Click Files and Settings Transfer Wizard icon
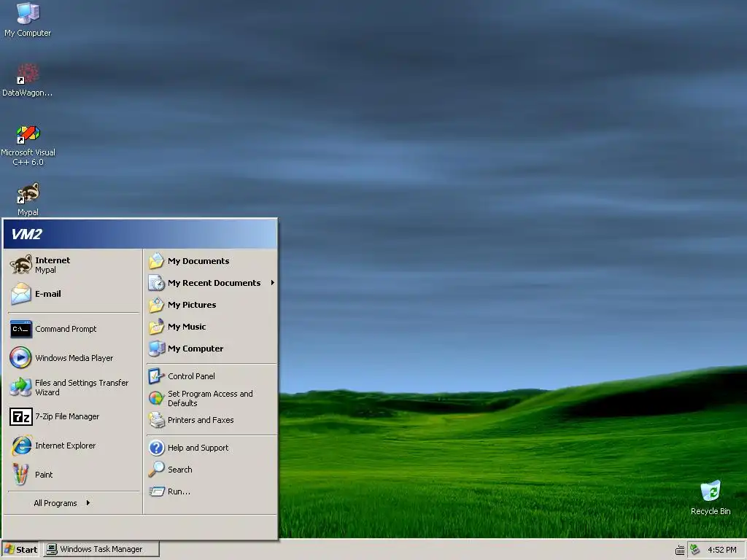747x560 pixels. coord(21,387)
